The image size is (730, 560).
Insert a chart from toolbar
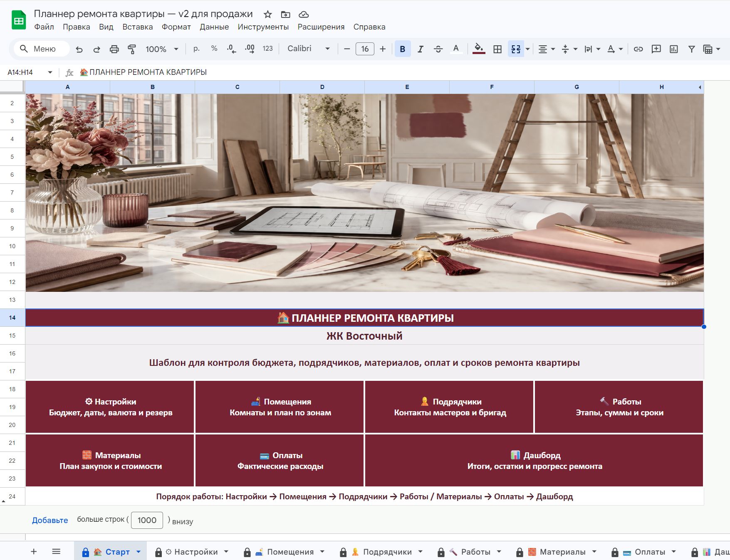pos(674,49)
